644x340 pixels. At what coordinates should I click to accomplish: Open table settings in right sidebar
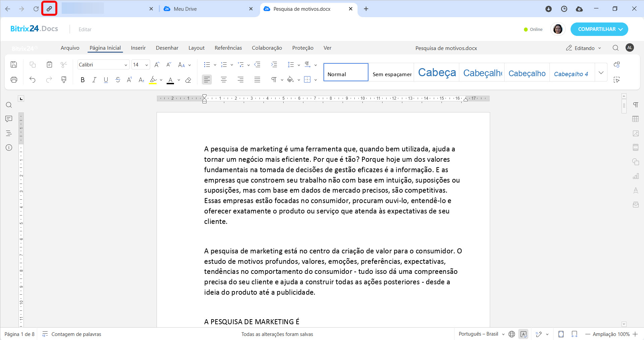pyautogui.click(x=635, y=119)
